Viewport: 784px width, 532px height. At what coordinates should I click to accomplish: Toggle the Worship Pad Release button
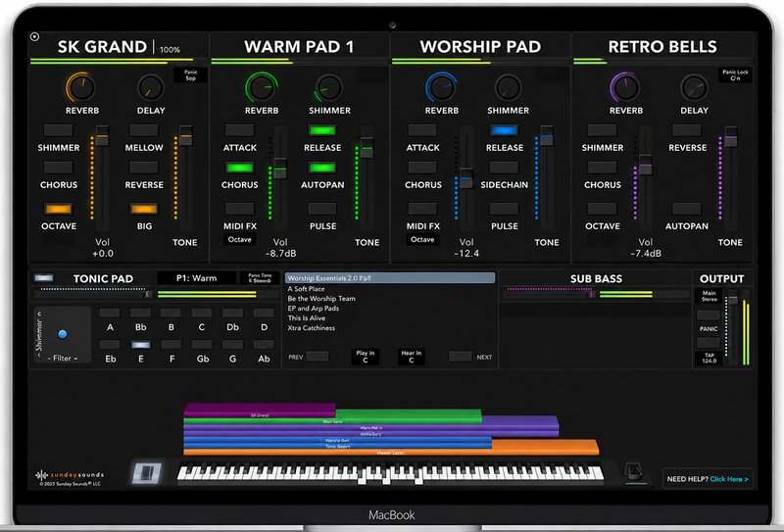click(504, 130)
